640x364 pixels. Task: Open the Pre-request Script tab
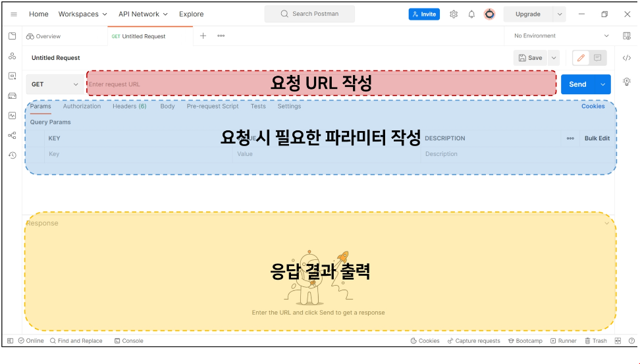[213, 106]
